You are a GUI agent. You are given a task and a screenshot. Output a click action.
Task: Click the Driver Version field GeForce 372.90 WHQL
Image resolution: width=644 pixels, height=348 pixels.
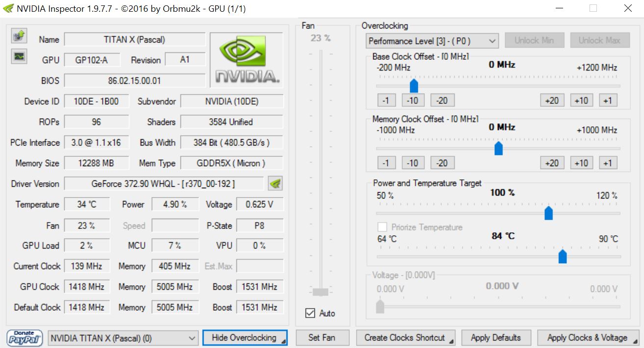point(164,183)
